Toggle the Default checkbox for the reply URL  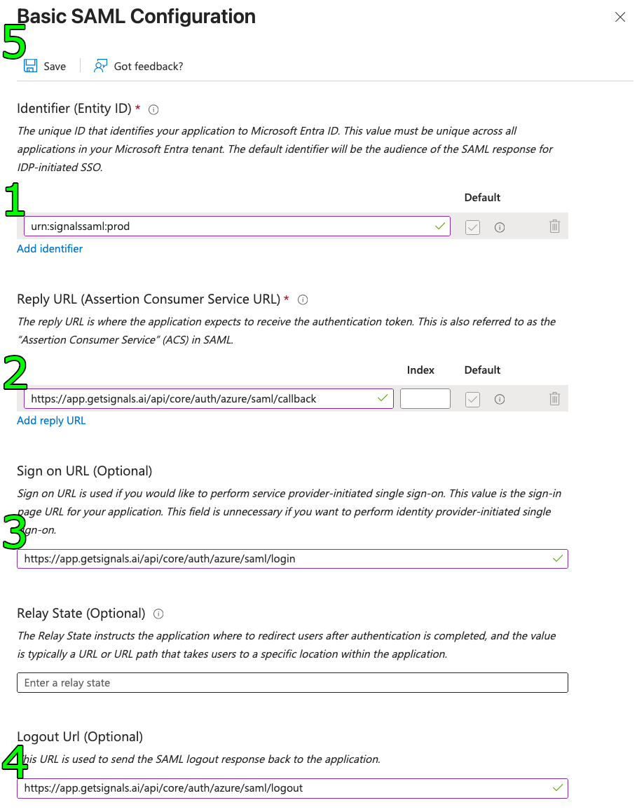472,398
